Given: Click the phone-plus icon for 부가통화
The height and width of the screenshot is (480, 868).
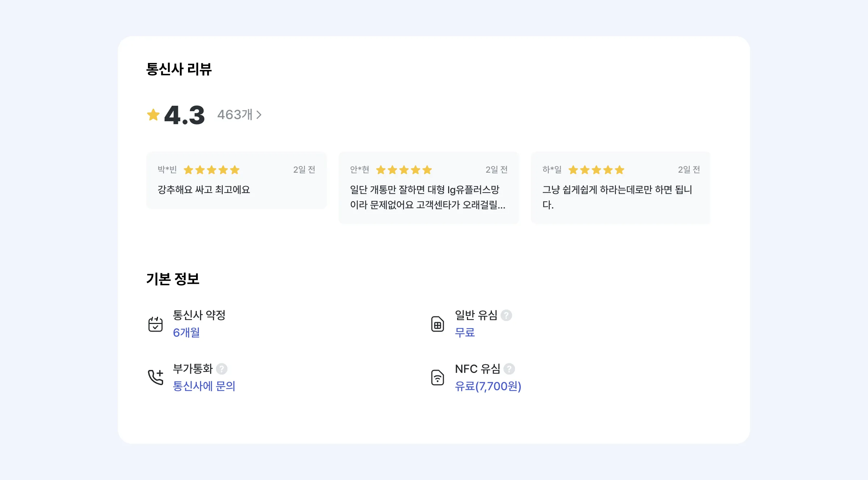Looking at the screenshot, I should 156,378.
